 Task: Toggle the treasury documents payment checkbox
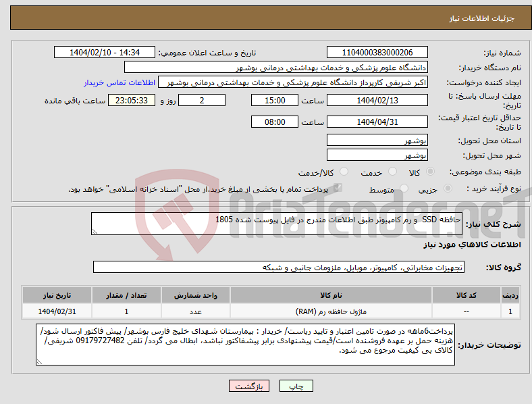tap(338, 188)
